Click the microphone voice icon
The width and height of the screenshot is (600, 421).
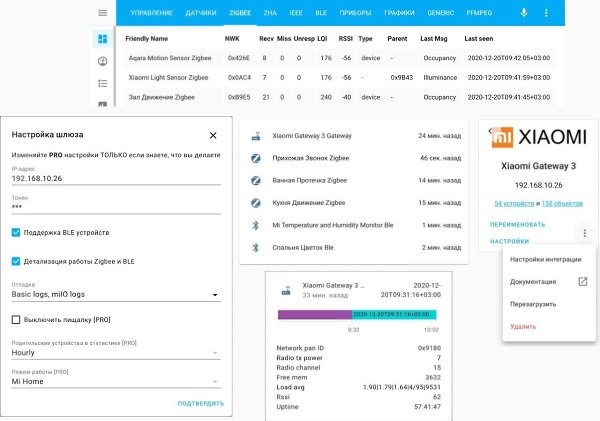click(524, 13)
